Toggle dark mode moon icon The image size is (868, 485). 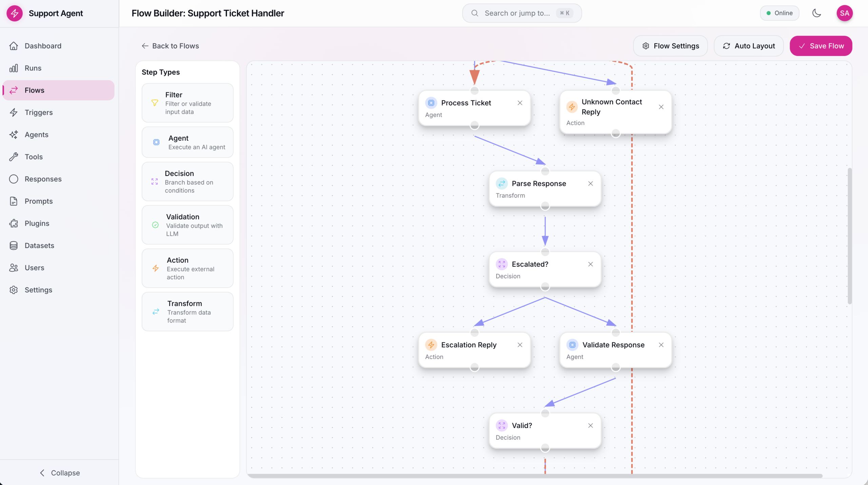pos(817,13)
